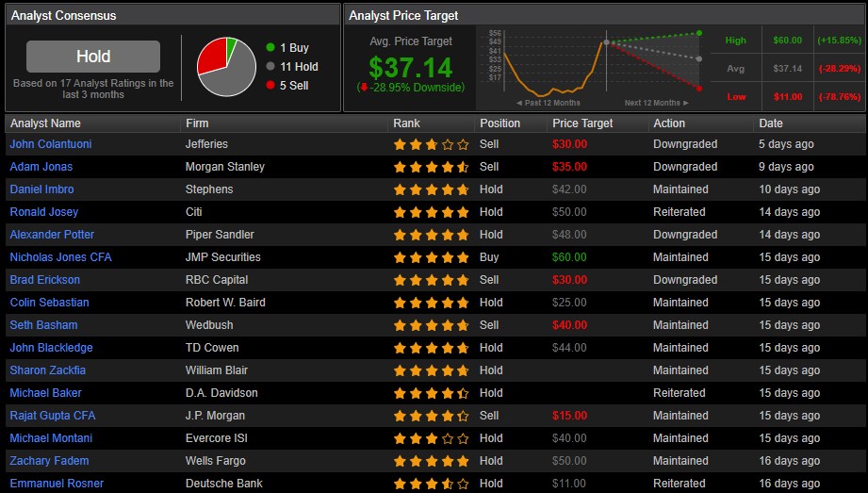Click the Jefferies firm name
868x493 pixels.
[206, 144]
